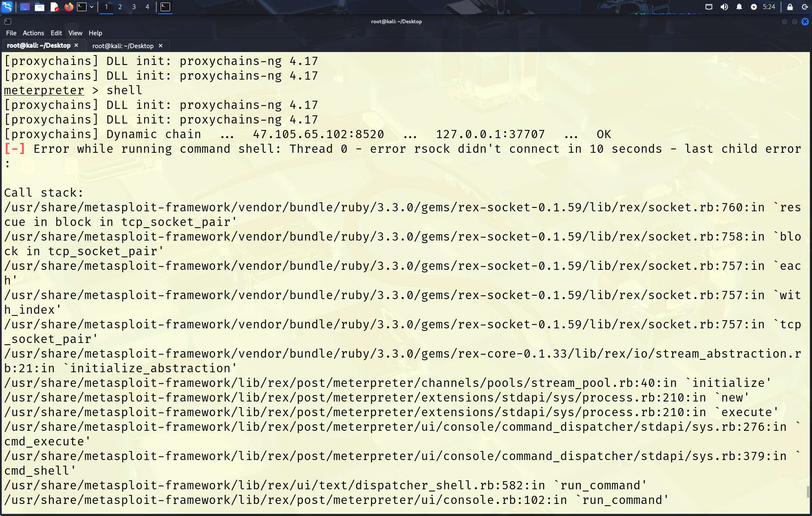
Task: Close the second terminal tab
Action: (x=161, y=46)
